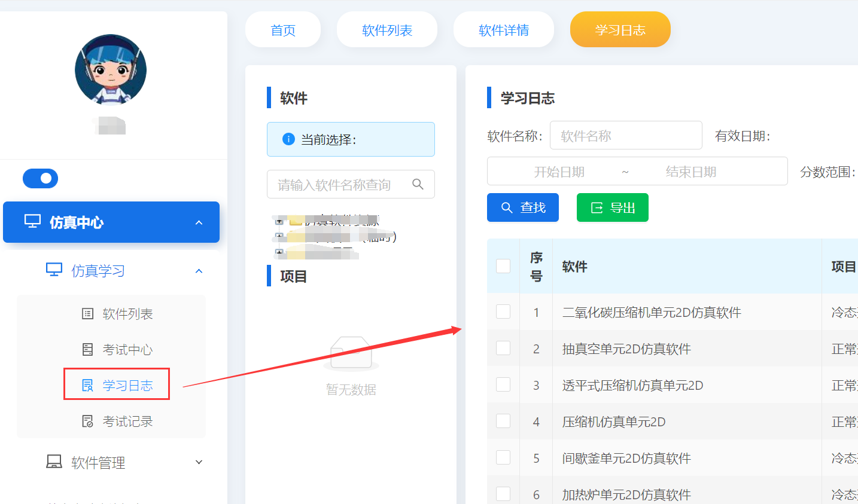The height and width of the screenshot is (504, 858).
Task: Switch to the 首页 tab
Action: tap(283, 30)
